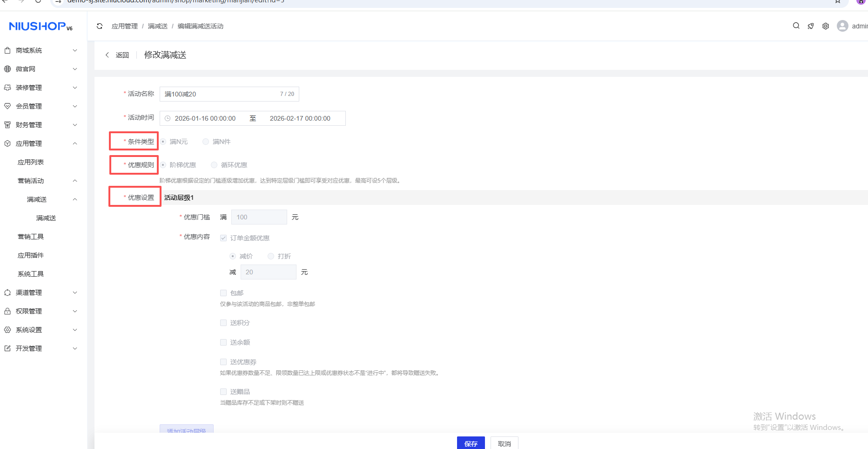Click the admin user avatar icon

click(842, 26)
